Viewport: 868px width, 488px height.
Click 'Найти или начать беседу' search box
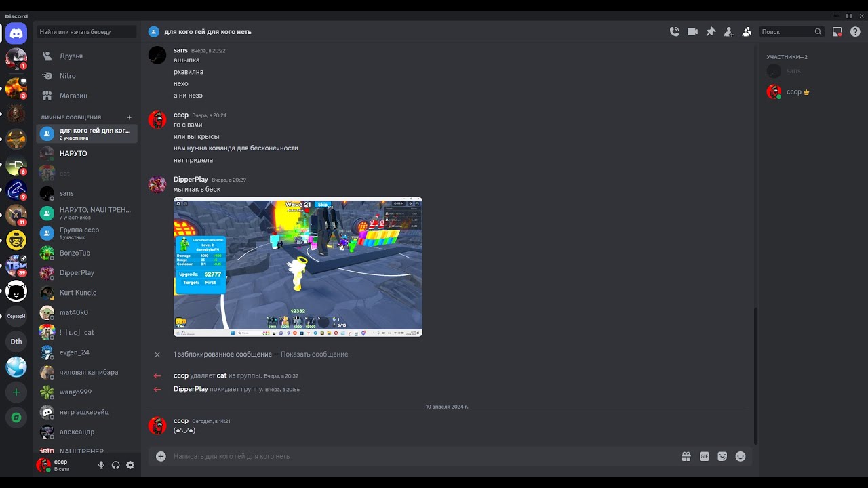point(87,31)
